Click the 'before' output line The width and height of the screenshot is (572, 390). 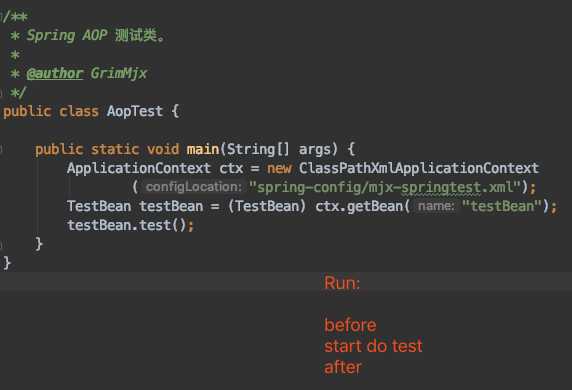pyautogui.click(x=350, y=325)
